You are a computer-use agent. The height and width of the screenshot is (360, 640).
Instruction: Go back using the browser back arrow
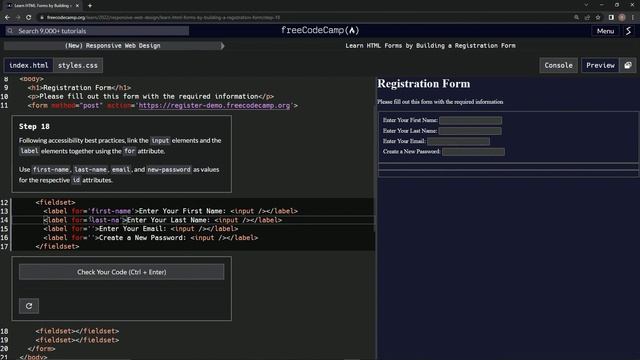coord(7,18)
